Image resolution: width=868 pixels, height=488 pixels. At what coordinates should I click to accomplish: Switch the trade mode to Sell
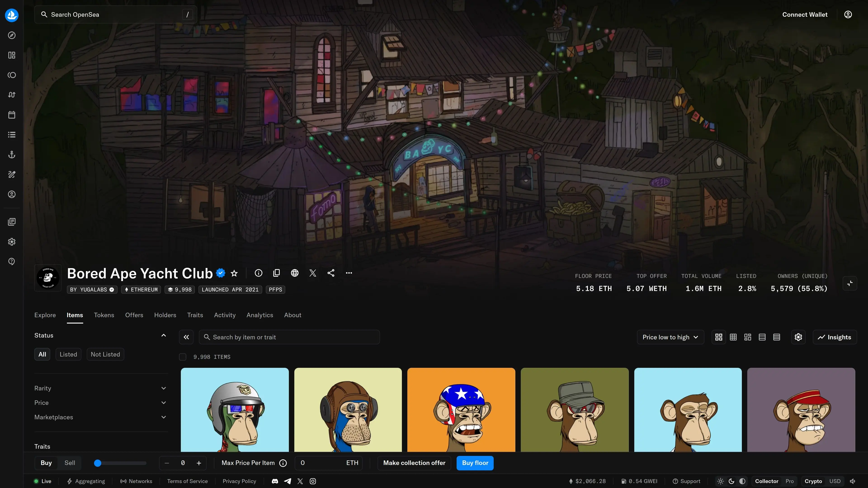(70, 463)
